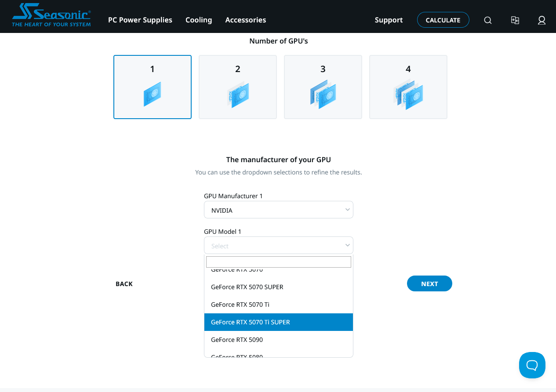Open PC Power Supplies menu
This screenshot has height=392, width=556.
pos(140,20)
